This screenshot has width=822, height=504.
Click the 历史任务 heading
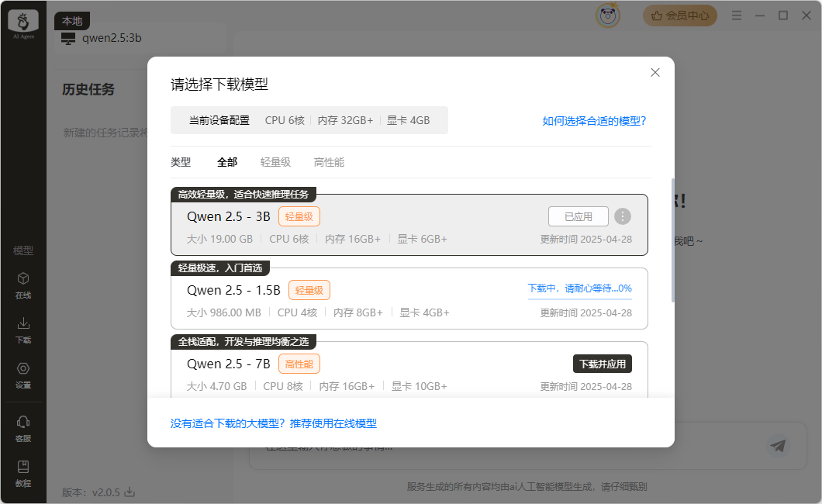(x=88, y=90)
